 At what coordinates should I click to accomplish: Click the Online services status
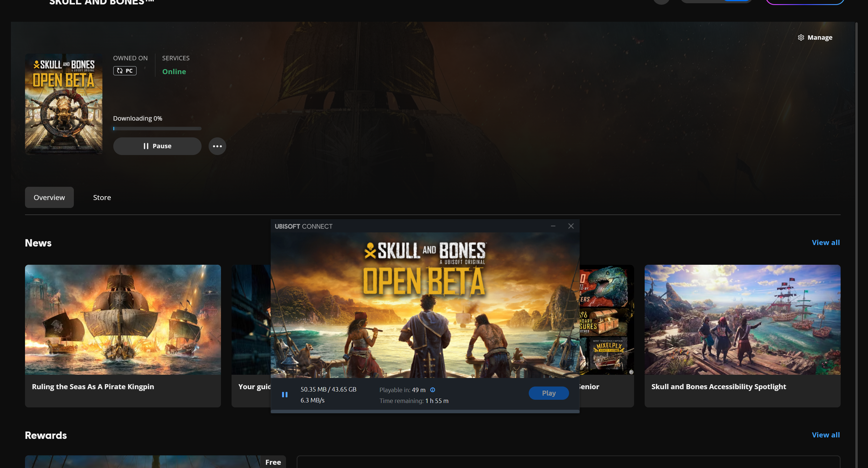174,71
